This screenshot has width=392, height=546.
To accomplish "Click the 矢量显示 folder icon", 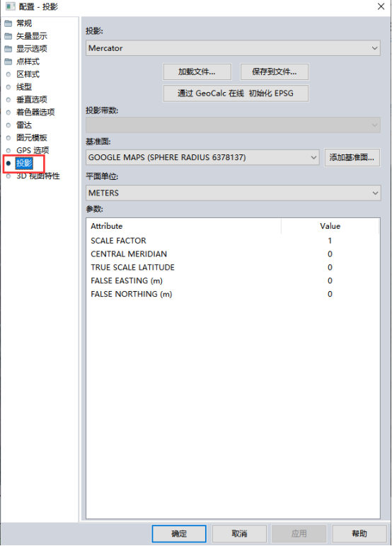I will [x=8, y=36].
